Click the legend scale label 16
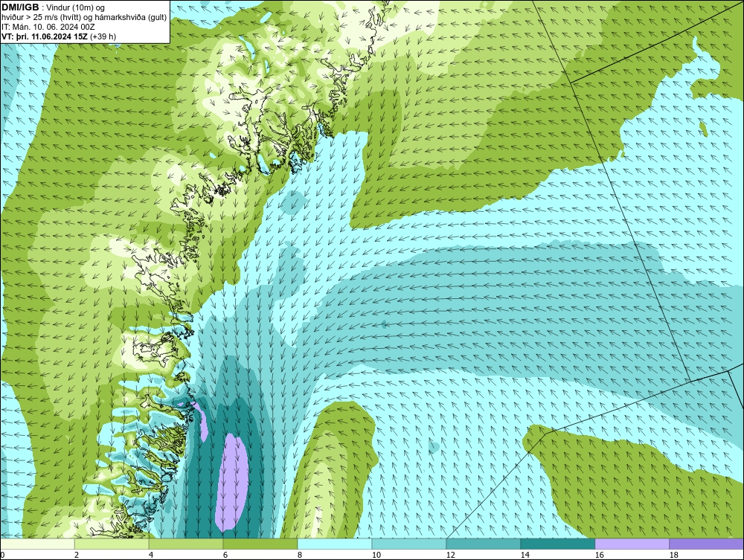The image size is (744, 560). click(599, 555)
